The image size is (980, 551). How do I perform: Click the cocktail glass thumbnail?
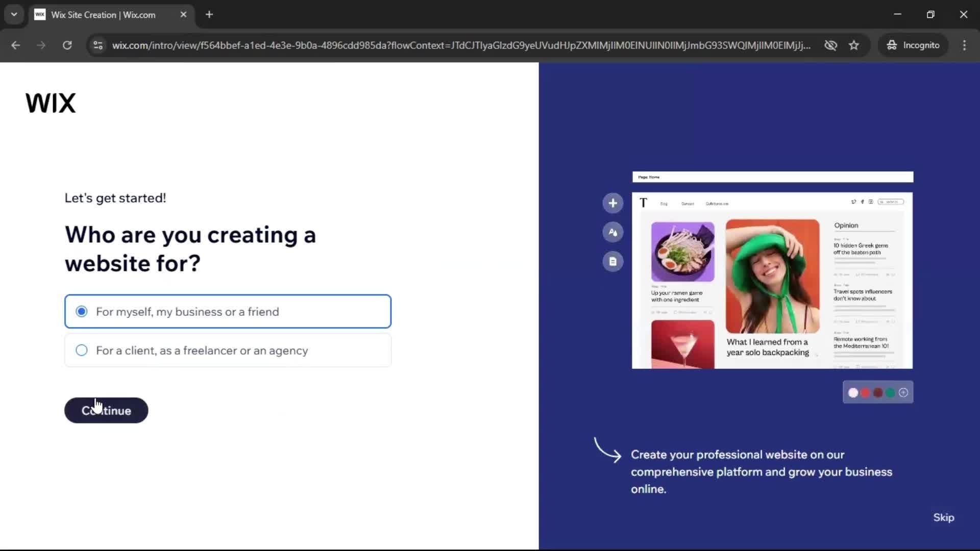tap(682, 344)
